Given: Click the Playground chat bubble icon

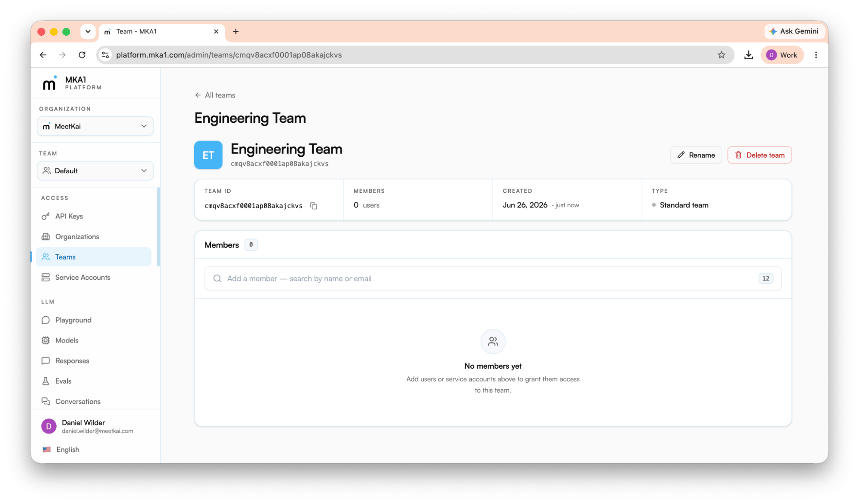Looking at the screenshot, I should (46, 320).
